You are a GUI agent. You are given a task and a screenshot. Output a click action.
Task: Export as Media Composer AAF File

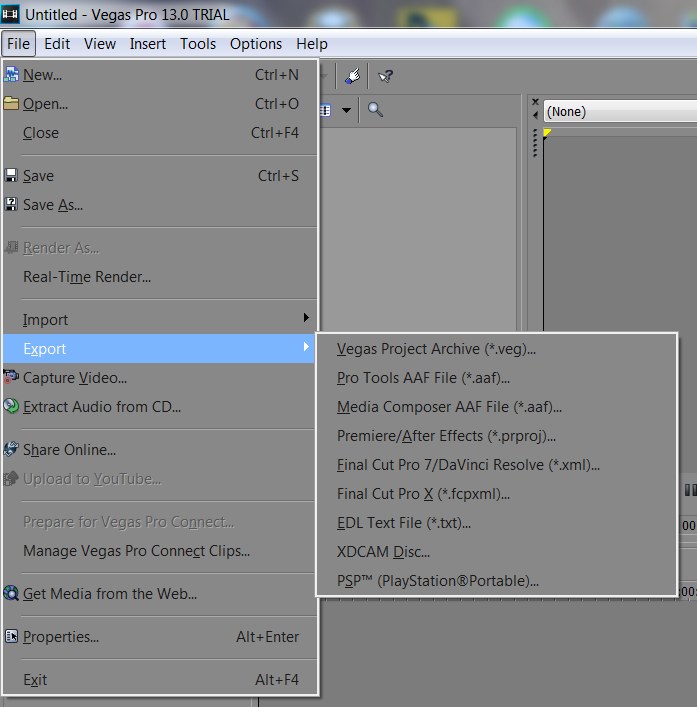(497, 407)
